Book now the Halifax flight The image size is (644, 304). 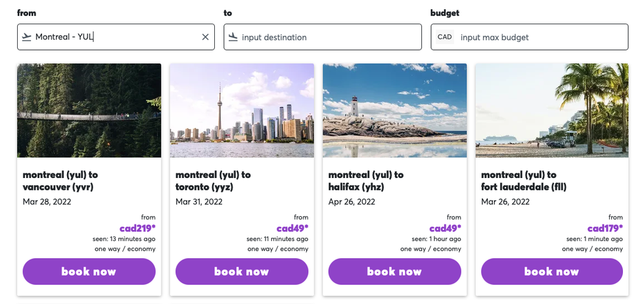click(x=394, y=272)
